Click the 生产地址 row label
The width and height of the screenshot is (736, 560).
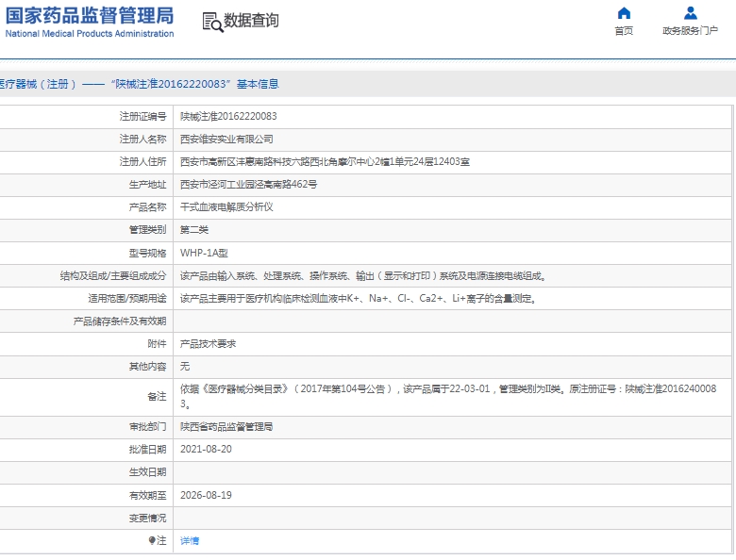pyautogui.click(x=147, y=185)
